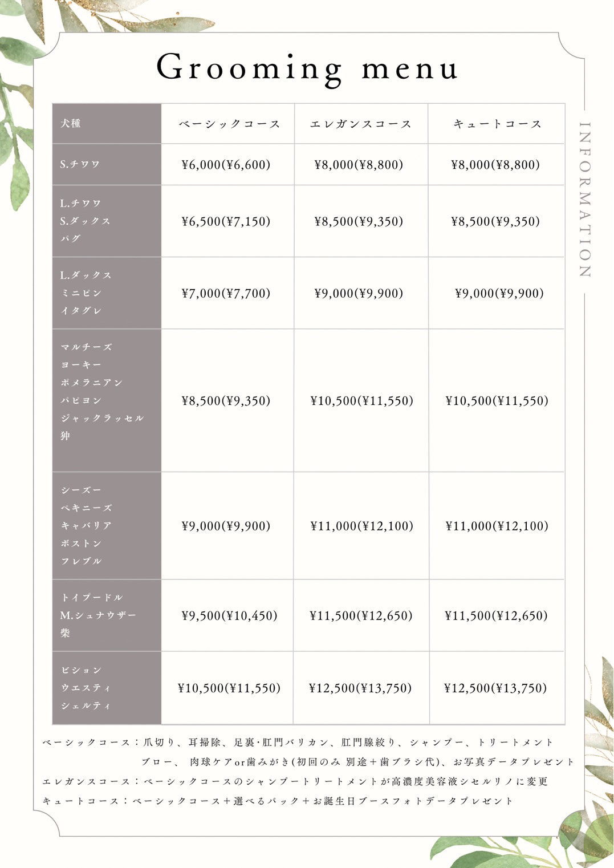
Task: Select the エレガンスコース column header
Action: tap(361, 124)
